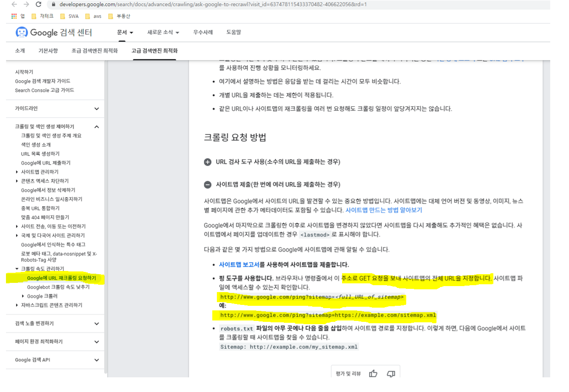
Task: Open 로봇 메타 태그 사양 link
Action: click(59, 257)
